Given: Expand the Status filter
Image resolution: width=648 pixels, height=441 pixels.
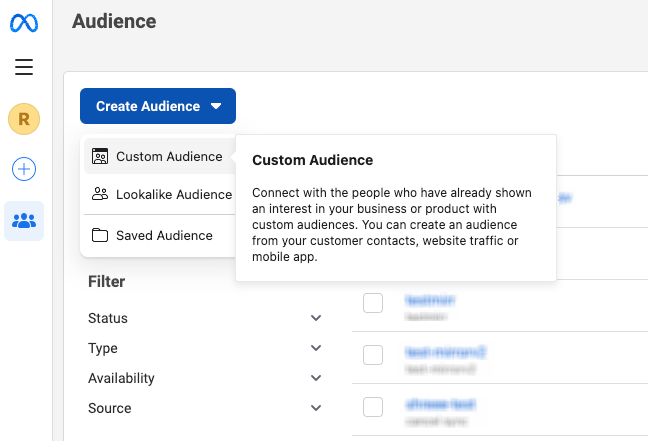Looking at the screenshot, I should coord(316,319).
